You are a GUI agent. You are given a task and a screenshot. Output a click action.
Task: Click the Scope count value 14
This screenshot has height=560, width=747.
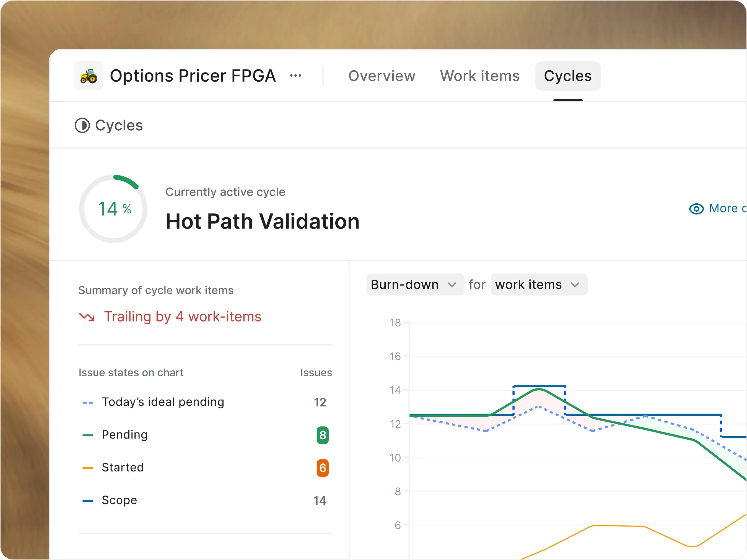coord(320,501)
